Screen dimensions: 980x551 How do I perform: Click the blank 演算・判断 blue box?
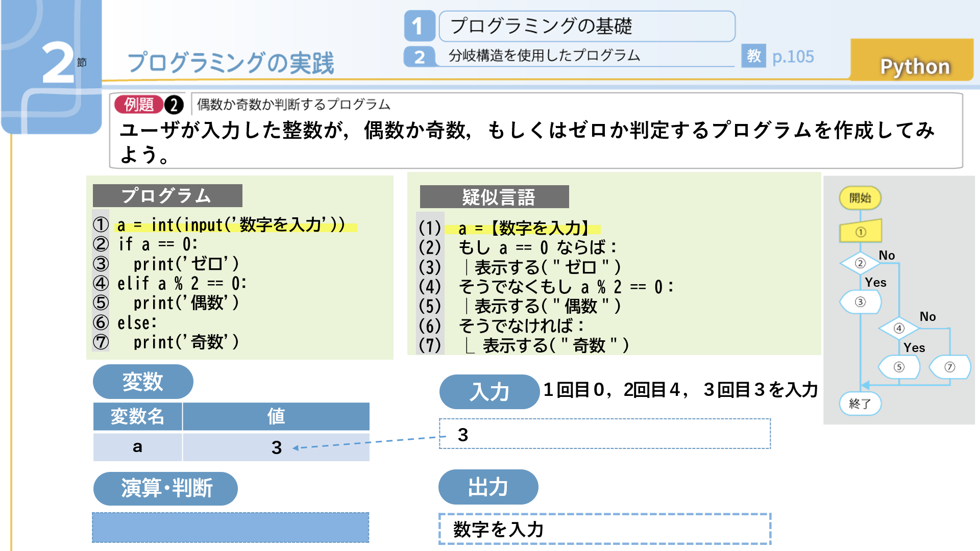[x=230, y=528]
